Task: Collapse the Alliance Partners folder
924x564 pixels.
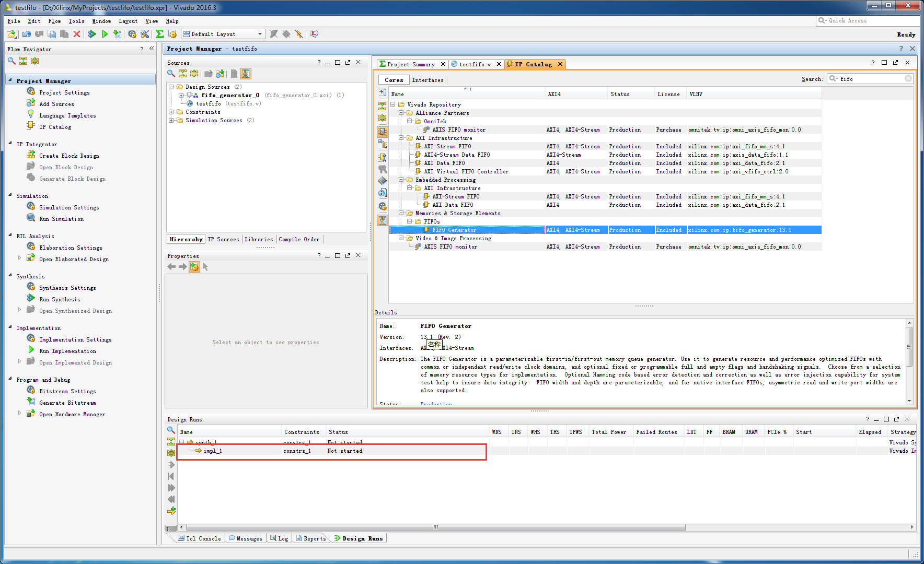Action: [401, 113]
